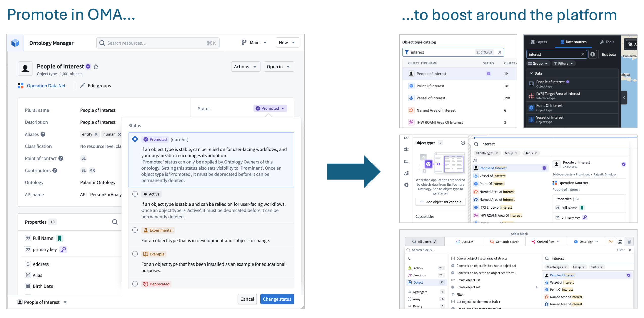Open the 24 dependents link
The height and width of the screenshot is (318, 644).
(x=562, y=174)
